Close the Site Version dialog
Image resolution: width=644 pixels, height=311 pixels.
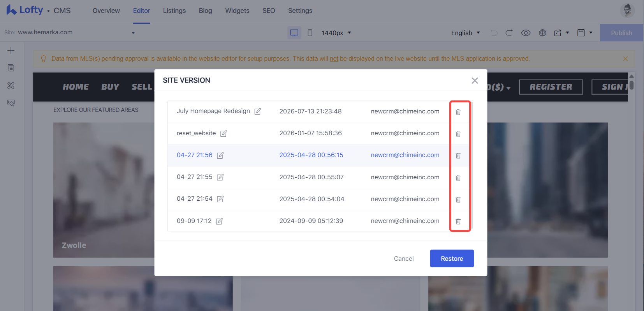coord(475,81)
